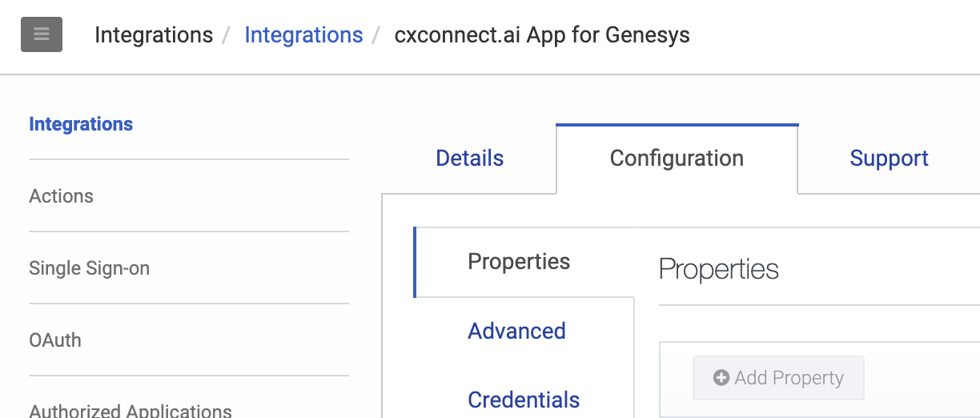Screen dimensions: 980x418
Task: Click empty panel area right of Add Property
Action: click(x=921, y=378)
